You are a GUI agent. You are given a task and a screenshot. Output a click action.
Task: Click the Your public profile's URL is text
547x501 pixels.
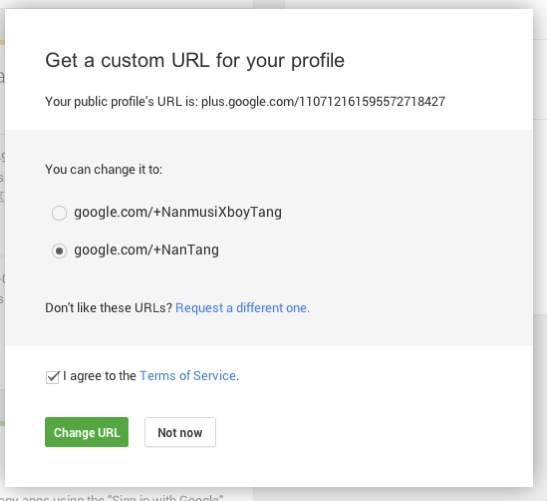tap(122, 102)
